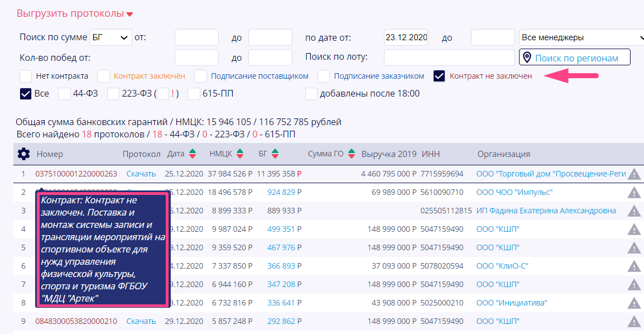Click date "до" input field
Screen dimensions: 644x334
pyautogui.click(x=493, y=37)
